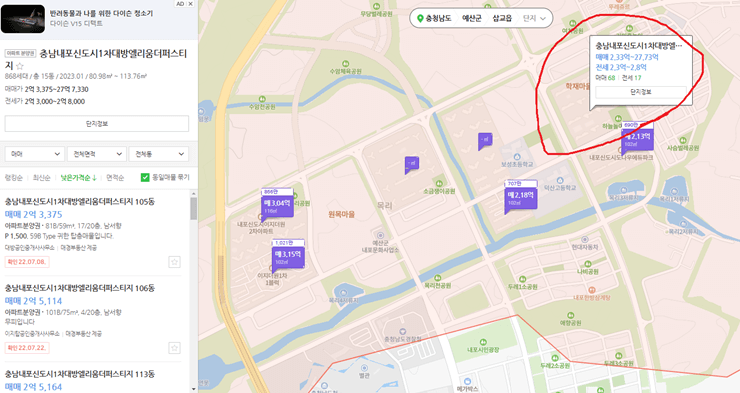Screen dimensions: 740x393
Task: Click the 두레1소공원 park icon
Action: 522,279
